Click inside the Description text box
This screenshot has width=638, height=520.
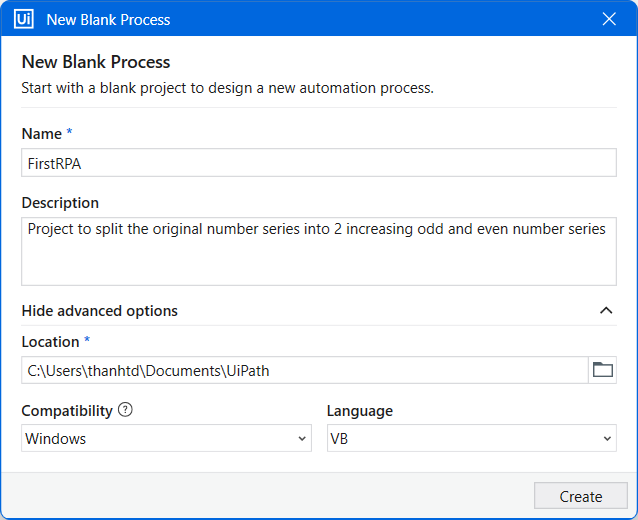coord(319,251)
